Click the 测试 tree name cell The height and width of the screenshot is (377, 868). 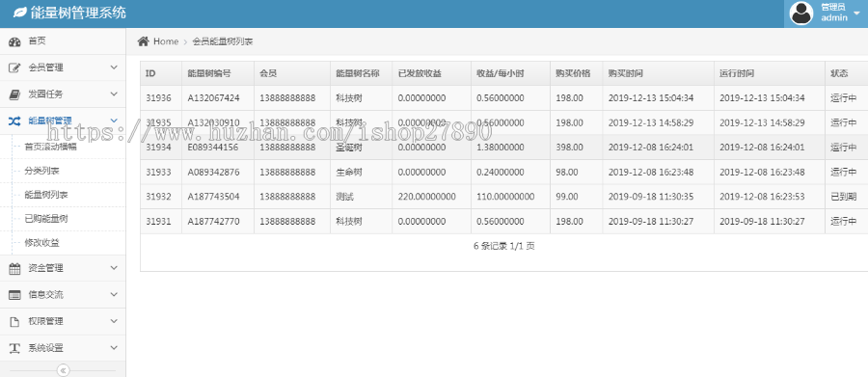[x=344, y=197]
